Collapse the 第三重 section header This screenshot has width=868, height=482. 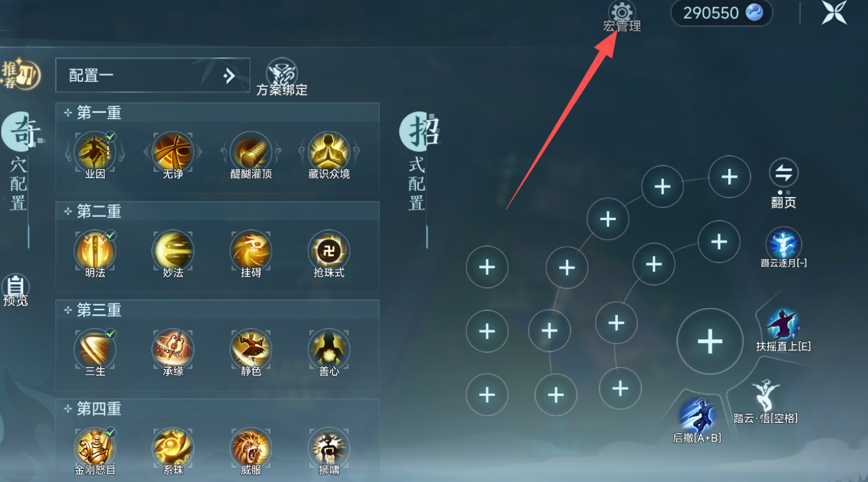[x=218, y=310]
